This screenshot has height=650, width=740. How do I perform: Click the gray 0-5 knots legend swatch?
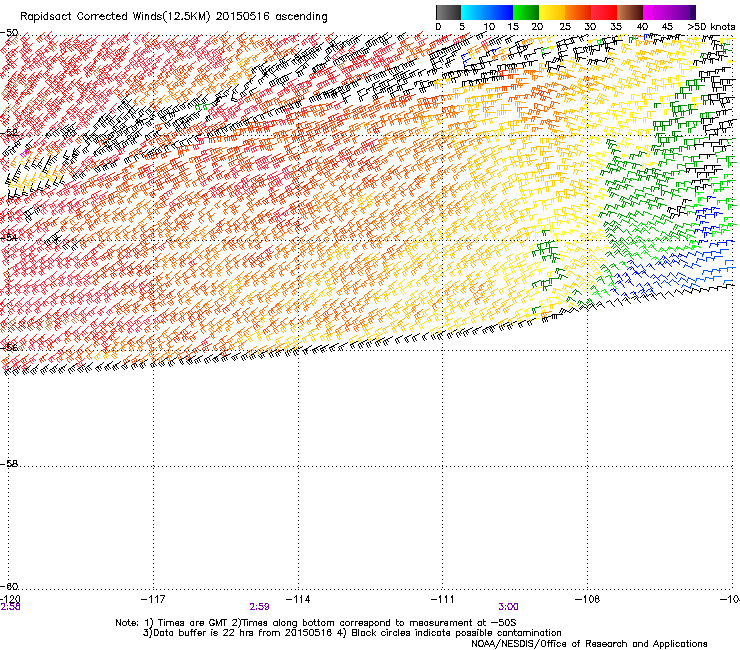(x=448, y=12)
